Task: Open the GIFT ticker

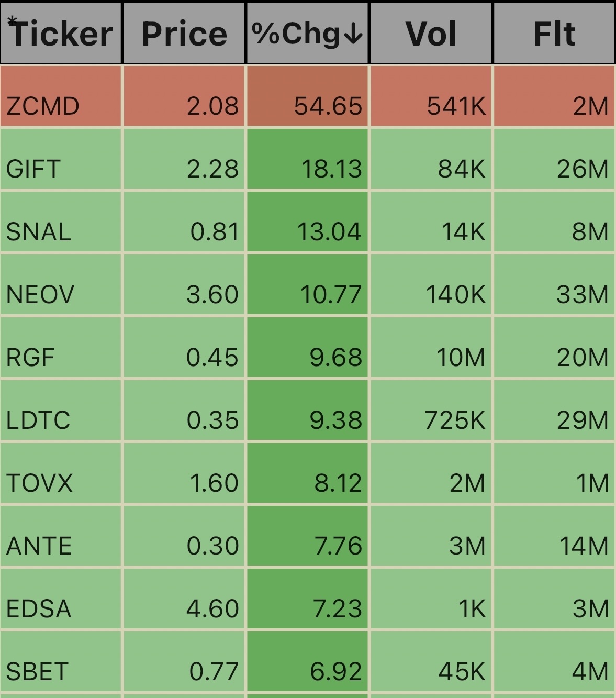Action: tap(33, 169)
